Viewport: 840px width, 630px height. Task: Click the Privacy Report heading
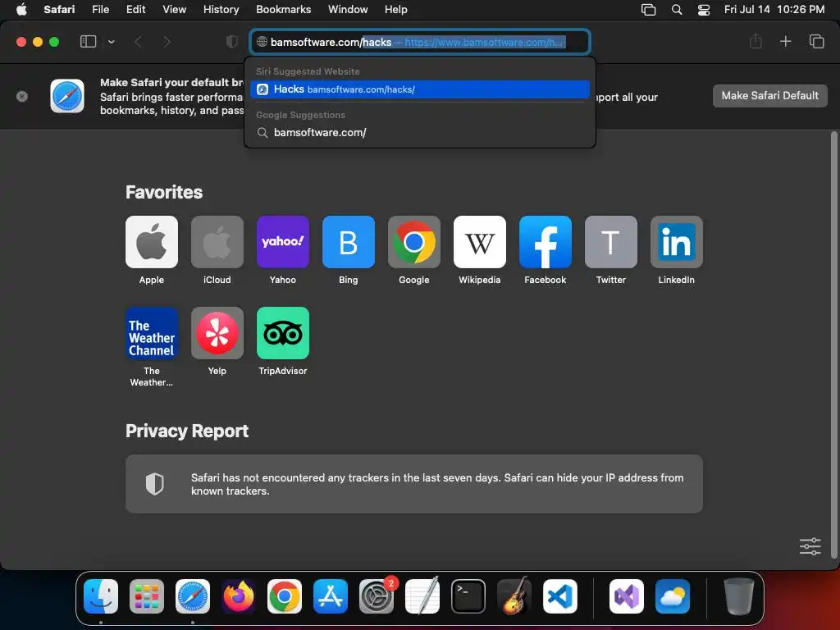187,431
